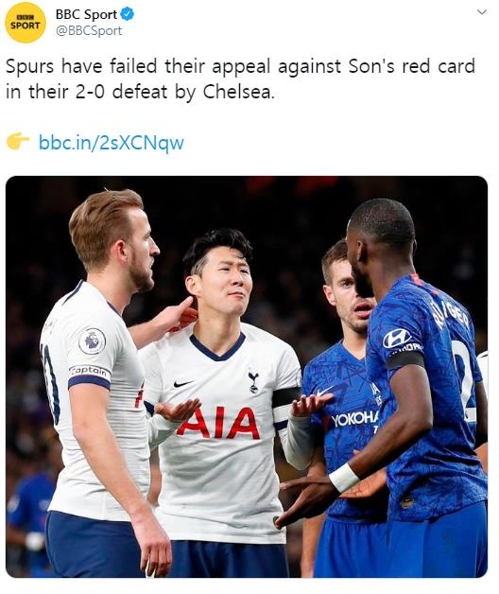The image size is (499, 594).
Task: Click the AIA sponsor logo on shirt
Action: point(219,423)
